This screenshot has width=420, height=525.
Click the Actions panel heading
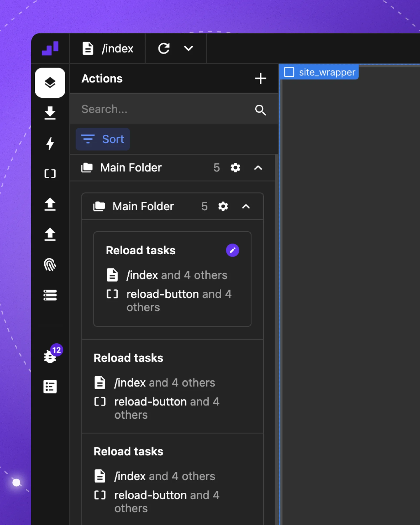102,78
